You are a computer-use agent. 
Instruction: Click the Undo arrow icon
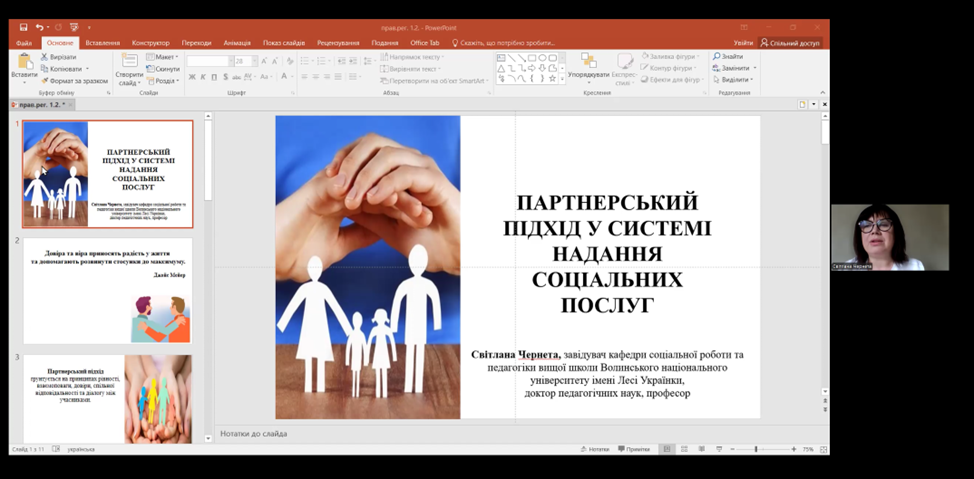[40, 27]
